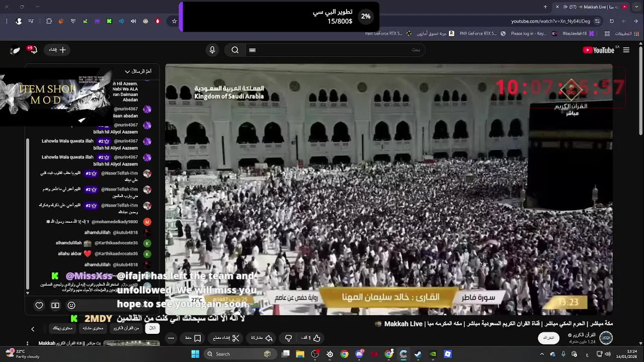644x362 pixels.
Task: Dislike the video with thumbs down
Action: point(288,338)
